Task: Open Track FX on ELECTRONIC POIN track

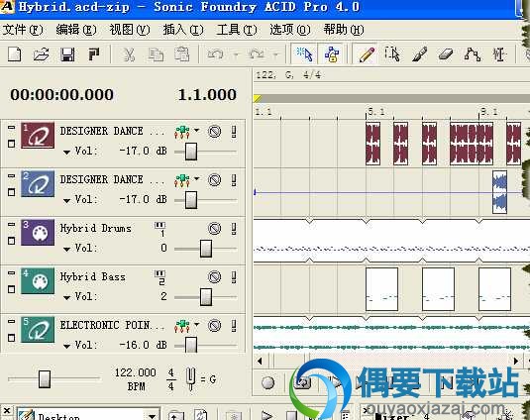Action: tap(182, 326)
